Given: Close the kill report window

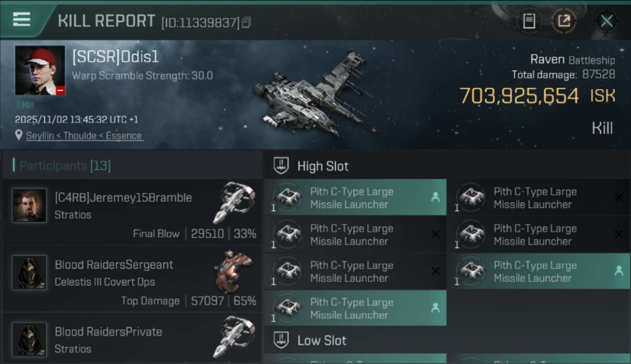Looking at the screenshot, I should pyautogui.click(x=607, y=21).
